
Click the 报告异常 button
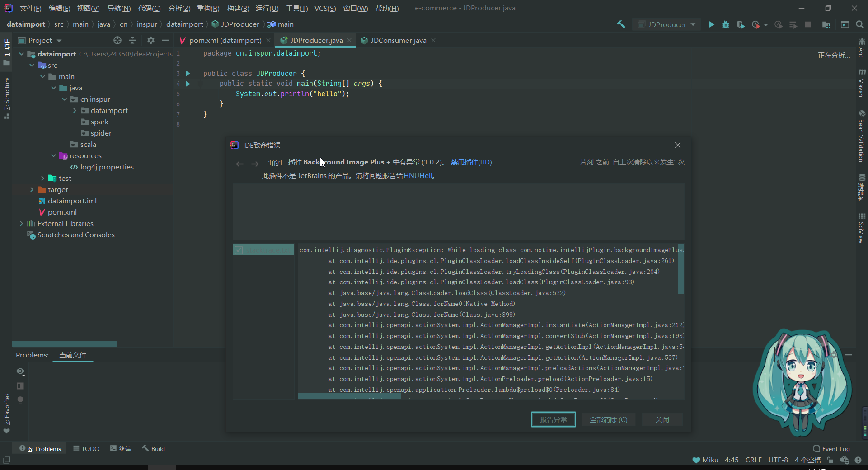click(x=553, y=419)
